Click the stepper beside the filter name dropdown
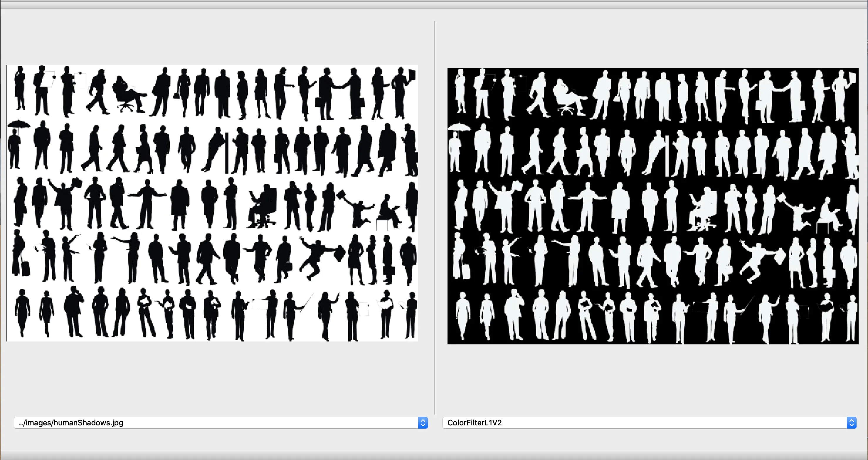 pyautogui.click(x=852, y=423)
